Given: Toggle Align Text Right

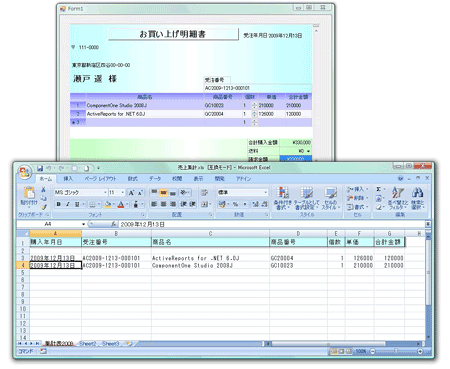Looking at the screenshot, I should point(173,204).
